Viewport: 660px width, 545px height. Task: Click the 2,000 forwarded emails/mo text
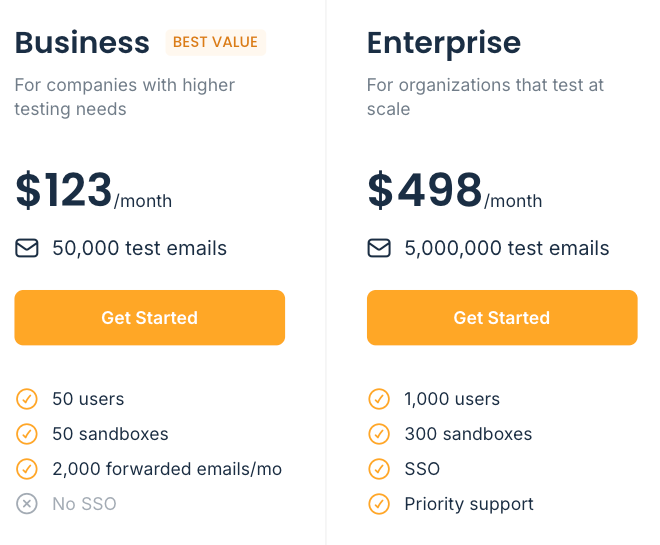coord(167,469)
